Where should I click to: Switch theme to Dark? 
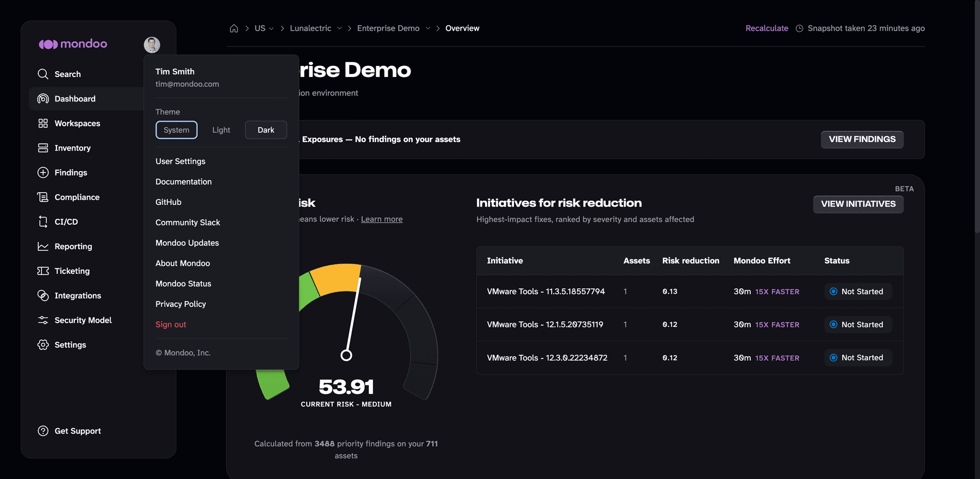pyautogui.click(x=266, y=130)
